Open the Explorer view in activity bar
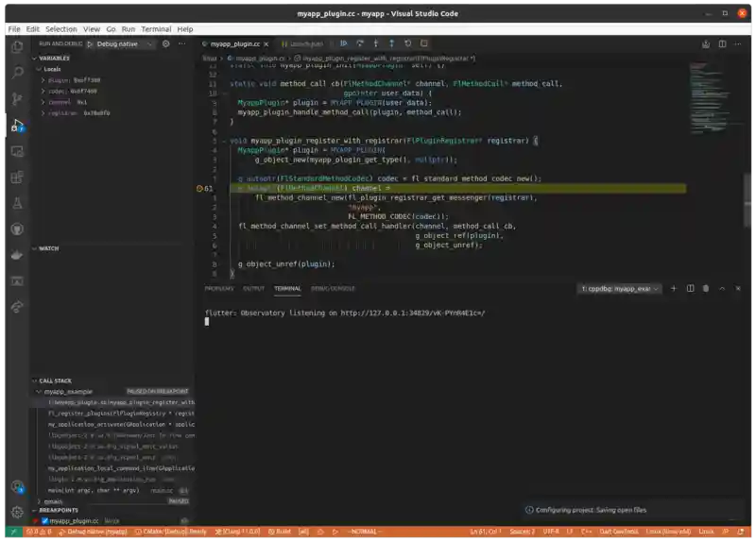 coord(17,45)
